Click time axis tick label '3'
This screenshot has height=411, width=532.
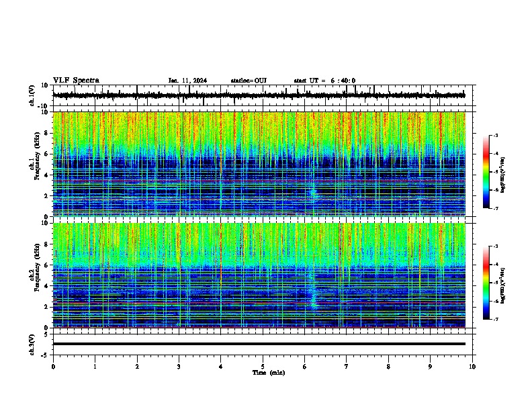coord(179,367)
